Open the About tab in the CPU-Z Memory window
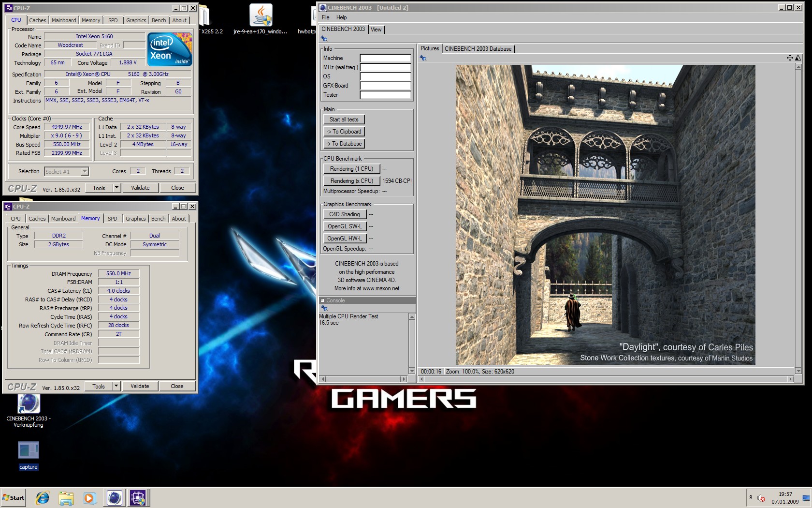 click(179, 219)
